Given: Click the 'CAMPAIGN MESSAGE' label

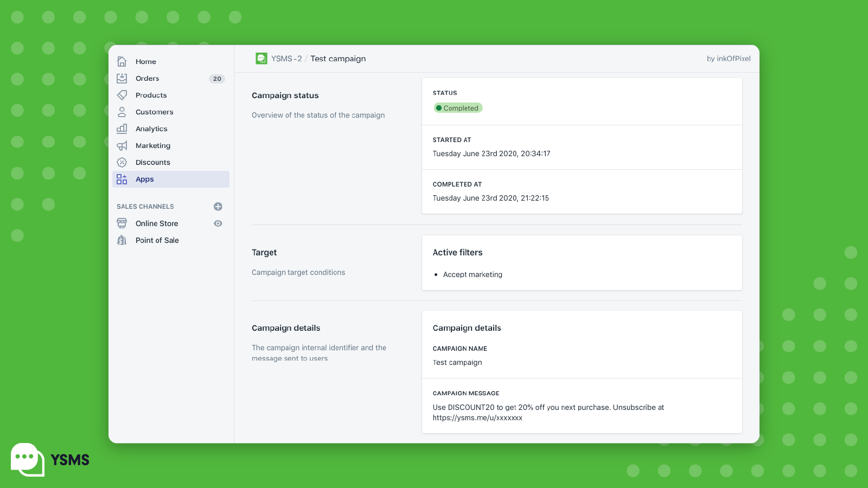Looking at the screenshot, I should [466, 393].
